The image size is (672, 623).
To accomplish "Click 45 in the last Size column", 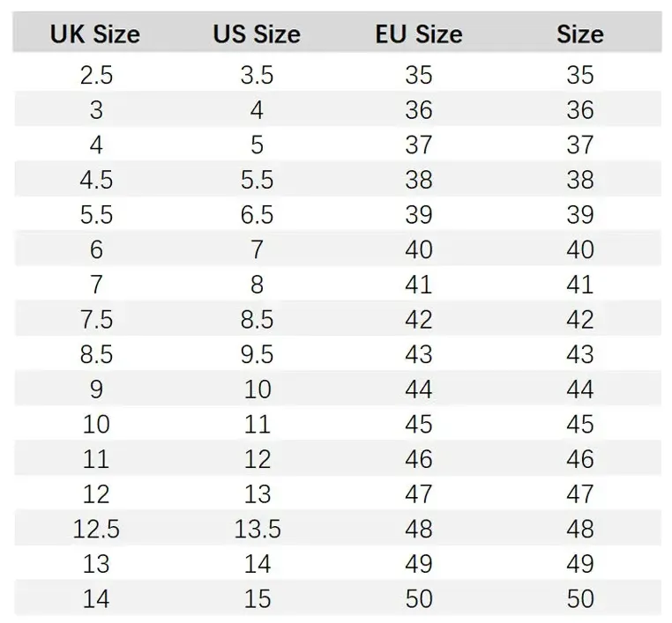I will tap(580, 425).
